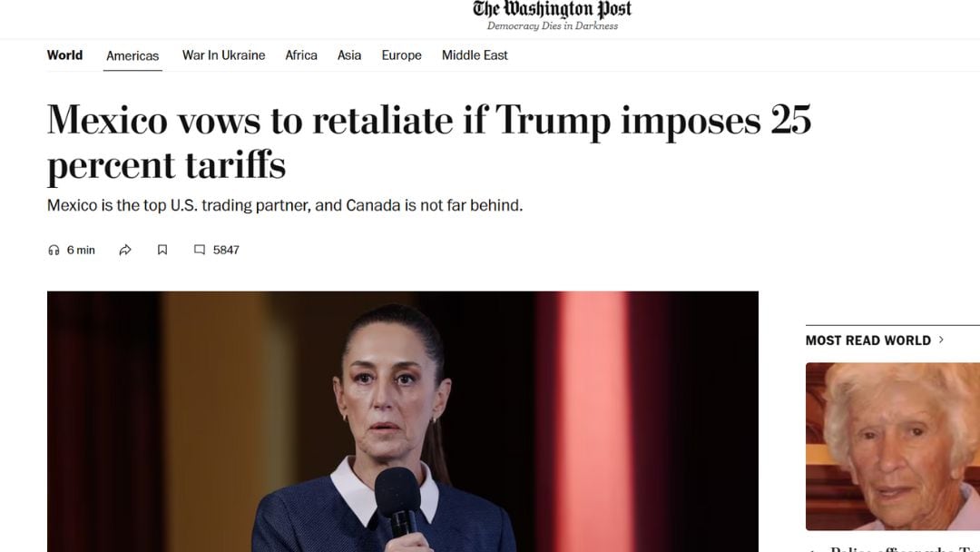Image resolution: width=980 pixels, height=552 pixels.
Task: Bookmark this article with the save icon
Action: click(162, 250)
